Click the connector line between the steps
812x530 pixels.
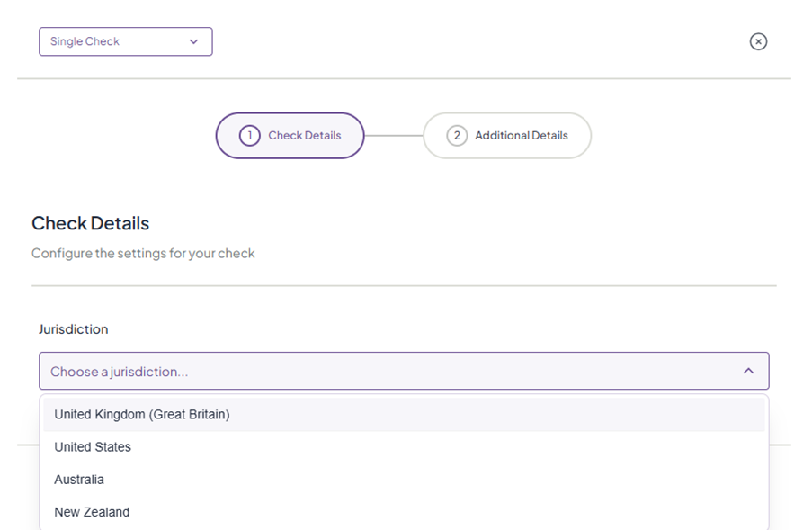tap(393, 136)
